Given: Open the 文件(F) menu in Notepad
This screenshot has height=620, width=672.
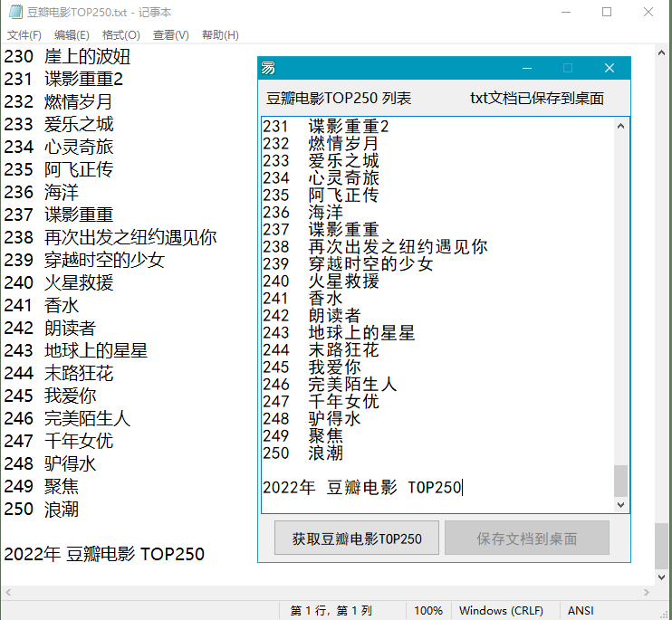Looking at the screenshot, I should 24,35.
